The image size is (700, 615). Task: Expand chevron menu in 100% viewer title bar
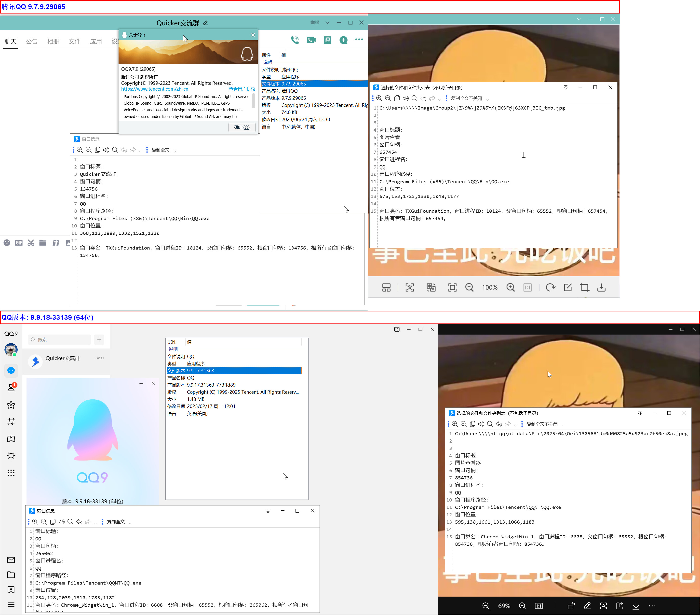click(x=579, y=19)
